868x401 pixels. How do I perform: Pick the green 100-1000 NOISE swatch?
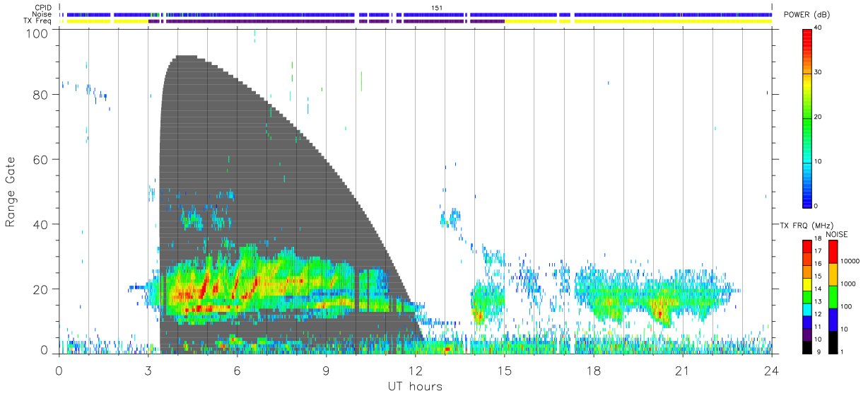pos(832,297)
